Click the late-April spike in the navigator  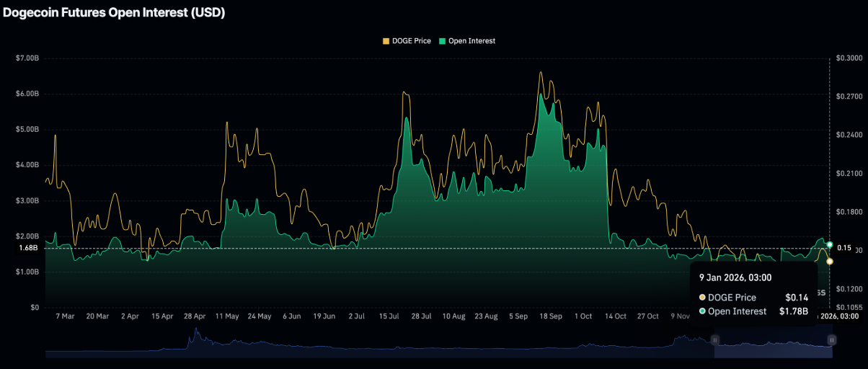193,337
